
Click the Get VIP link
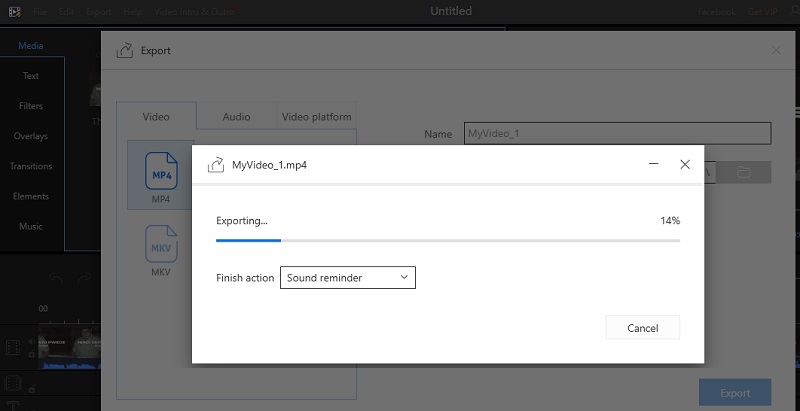pos(762,11)
